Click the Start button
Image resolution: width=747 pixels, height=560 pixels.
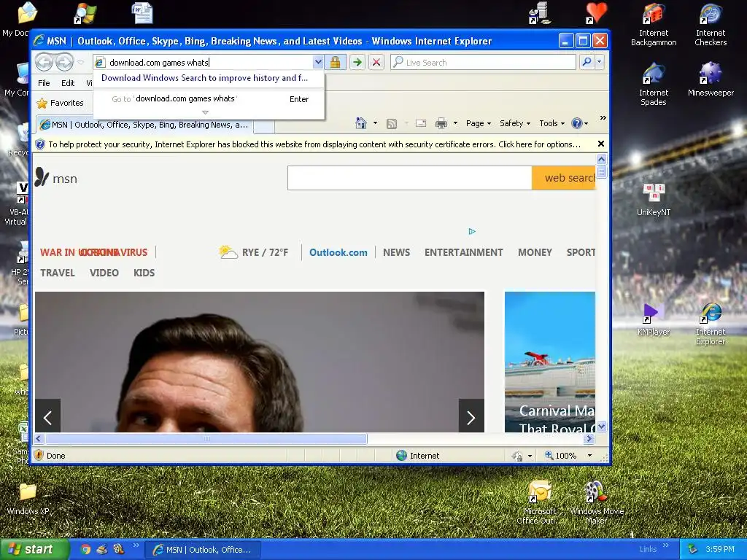coord(34,550)
